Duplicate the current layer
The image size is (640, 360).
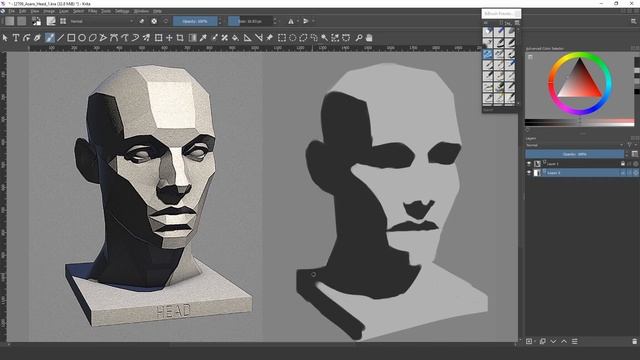542,341
